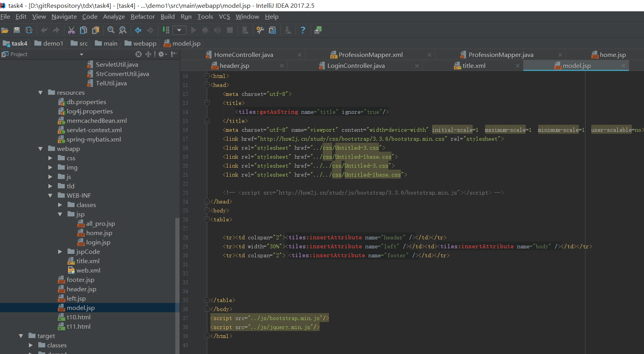Fold the title tag at line 13
Image resolution: width=644 pixels, height=354 pixels.
click(207, 103)
